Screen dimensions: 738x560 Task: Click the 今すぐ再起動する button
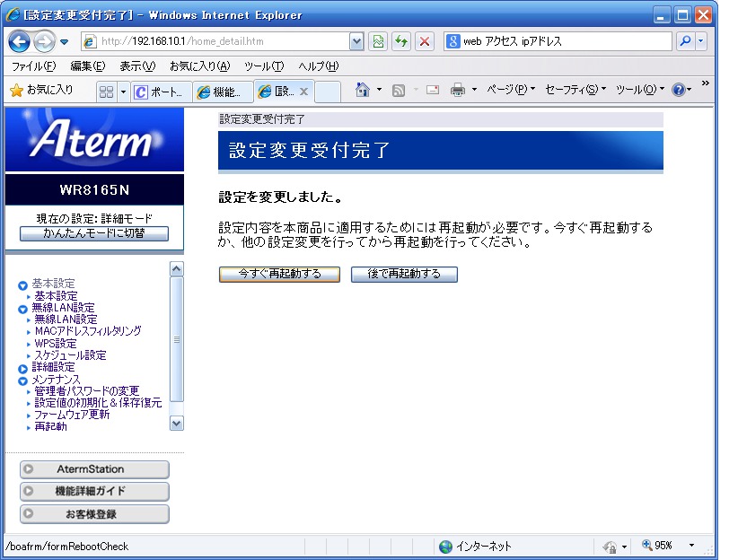tap(279, 275)
